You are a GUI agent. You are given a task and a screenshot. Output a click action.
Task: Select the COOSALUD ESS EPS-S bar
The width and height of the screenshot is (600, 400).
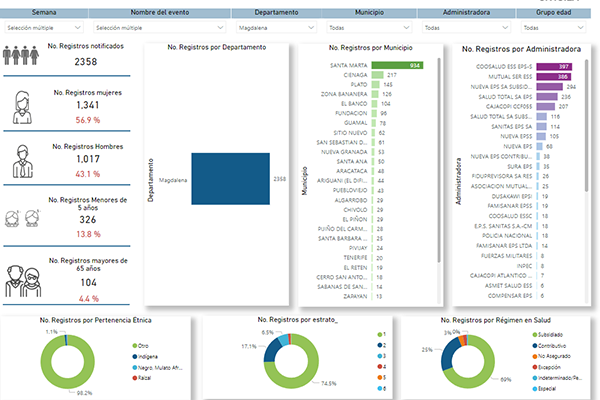point(554,67)
